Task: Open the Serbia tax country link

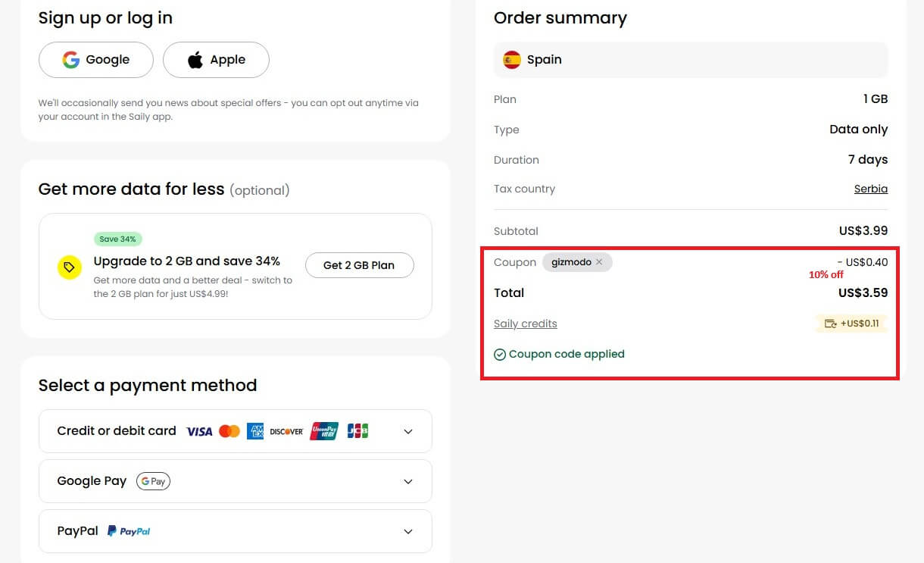Action: point(870,189)
